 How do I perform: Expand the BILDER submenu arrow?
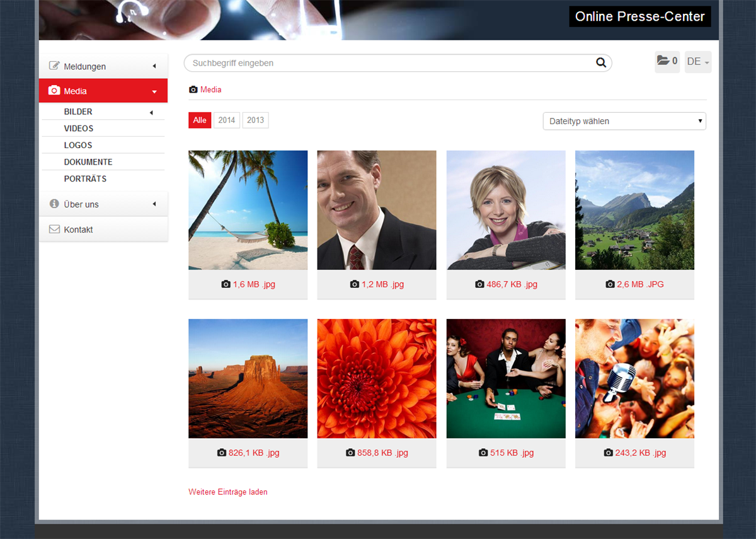151,112
